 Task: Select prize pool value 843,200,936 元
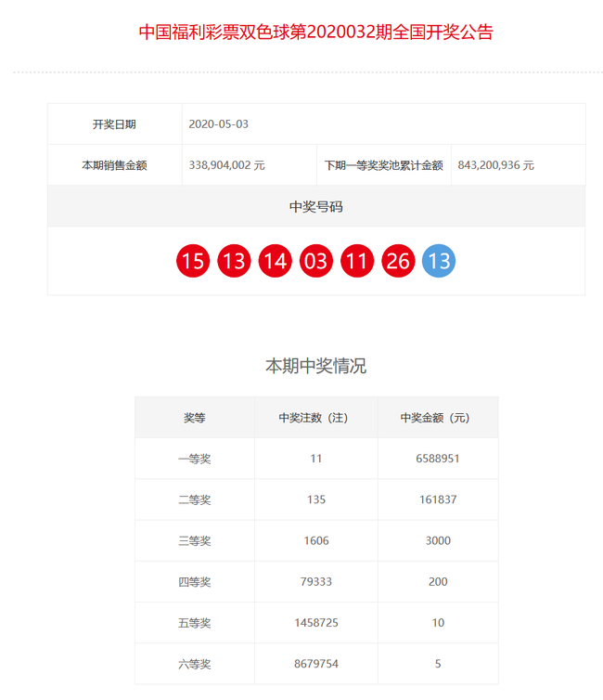pyautogui.click(x=496, y=165)
